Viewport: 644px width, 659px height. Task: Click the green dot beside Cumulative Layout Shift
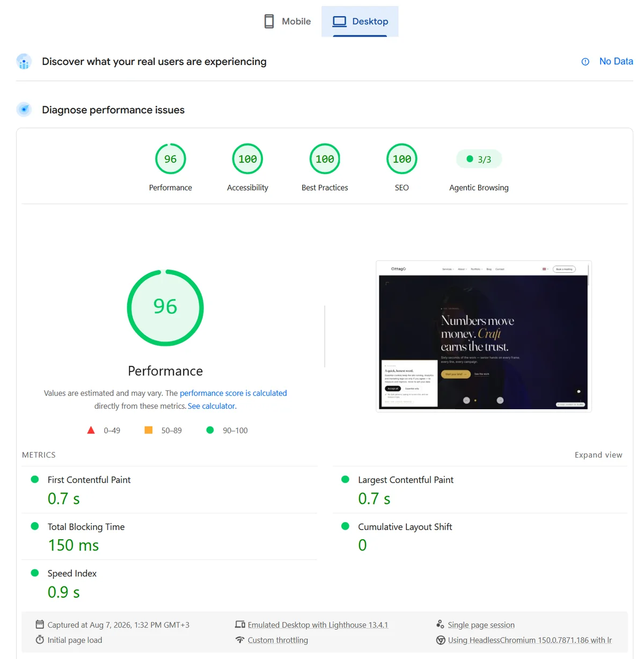click(346, 526)
